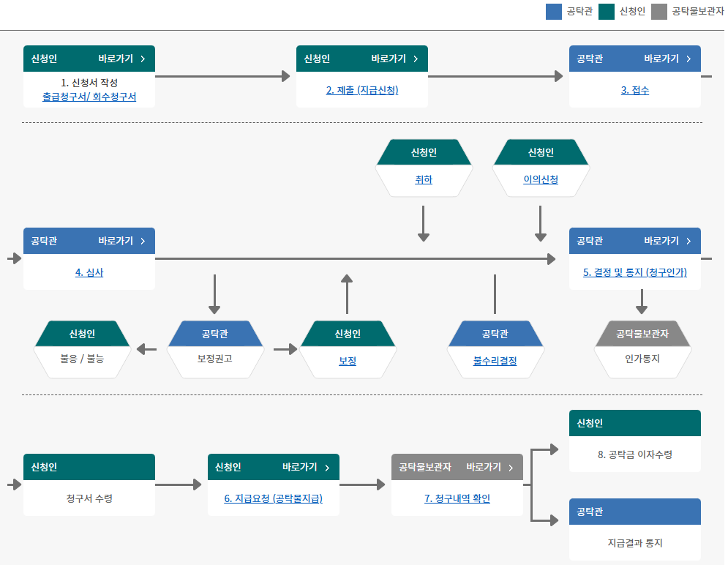The width and height of the screenshot is (728, 565).
Task: Open the 불수리결정 link
Action: pyautogui.click(x=495, y=361)
